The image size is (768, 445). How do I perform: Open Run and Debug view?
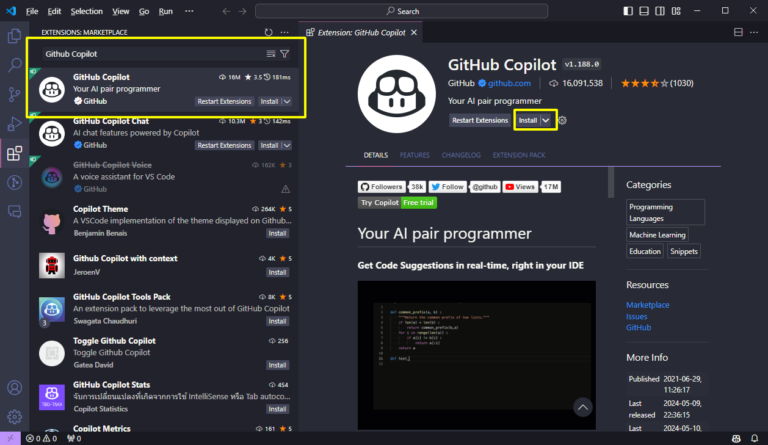[x=14, y=124]
